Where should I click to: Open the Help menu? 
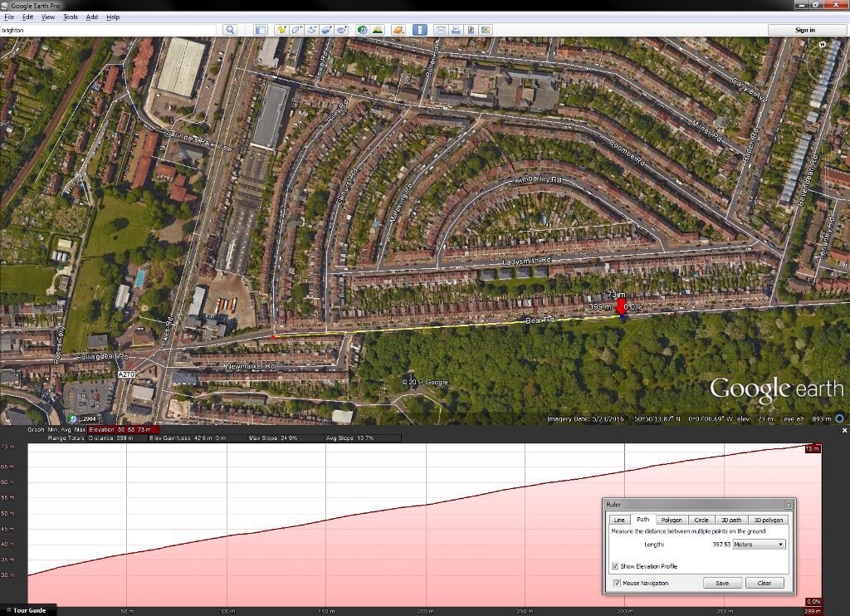tap(113, 17)
